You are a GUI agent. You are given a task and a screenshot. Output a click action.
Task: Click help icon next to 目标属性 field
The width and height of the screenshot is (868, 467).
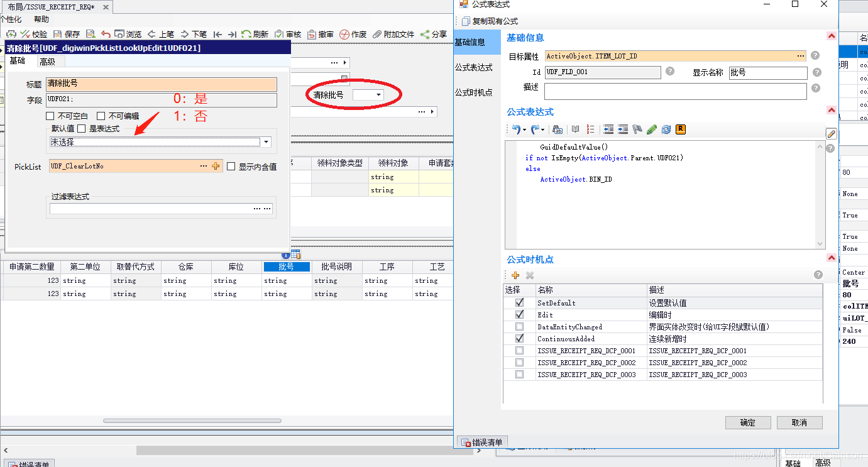tap(815, 56)
